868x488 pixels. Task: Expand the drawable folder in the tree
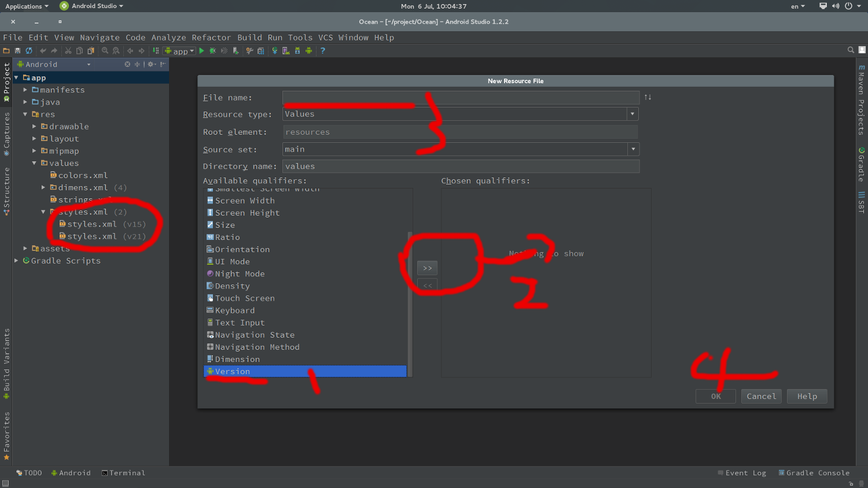pyautogui.click(x=34, y=126)
